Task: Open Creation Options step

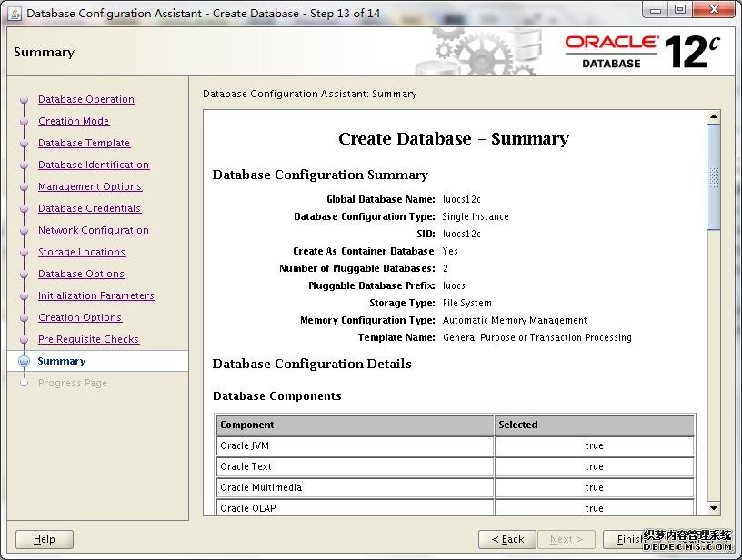Action: point(80,318)
